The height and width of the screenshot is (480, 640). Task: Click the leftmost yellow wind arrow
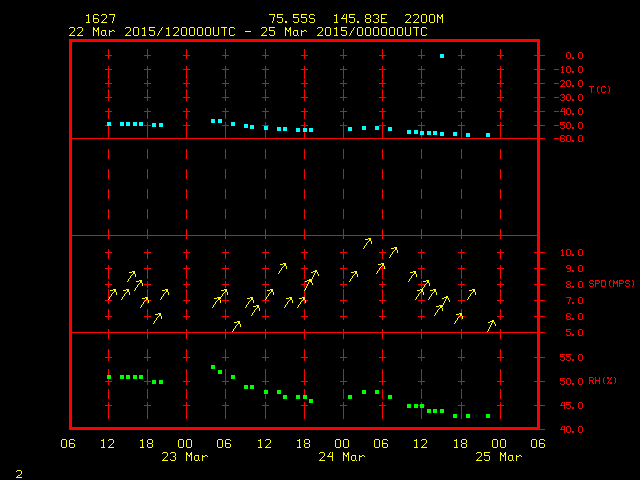112,295
